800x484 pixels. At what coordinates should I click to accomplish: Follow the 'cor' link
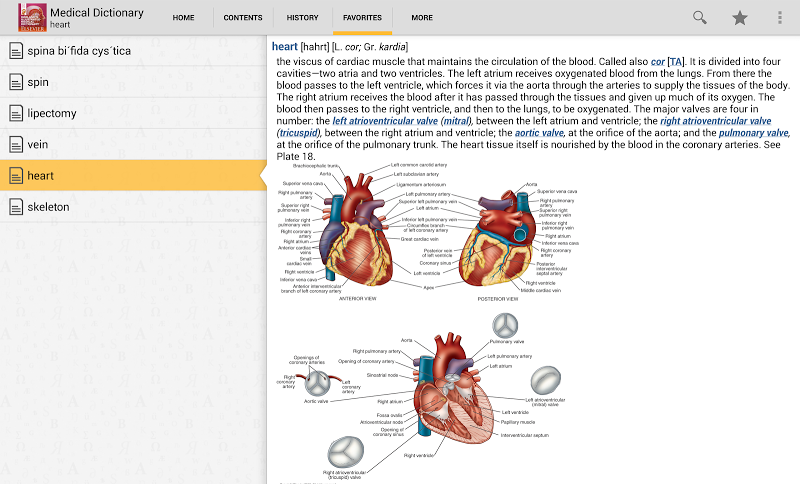(658, 62)
